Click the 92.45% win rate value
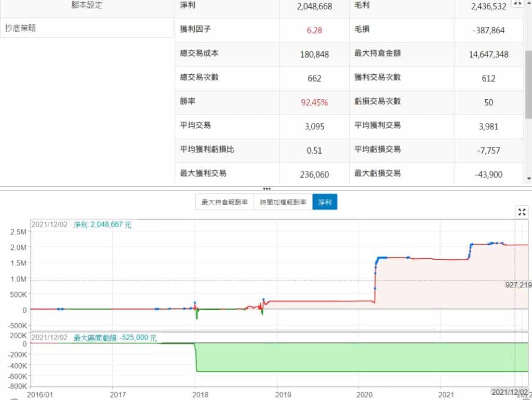Viewport: 532px width, 400px height. point(314,102)
